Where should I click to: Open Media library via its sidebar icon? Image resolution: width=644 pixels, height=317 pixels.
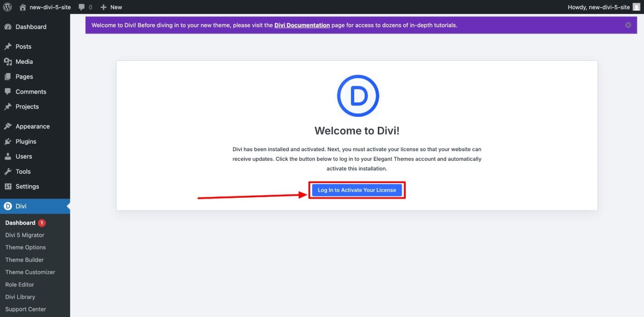point(8,61)
